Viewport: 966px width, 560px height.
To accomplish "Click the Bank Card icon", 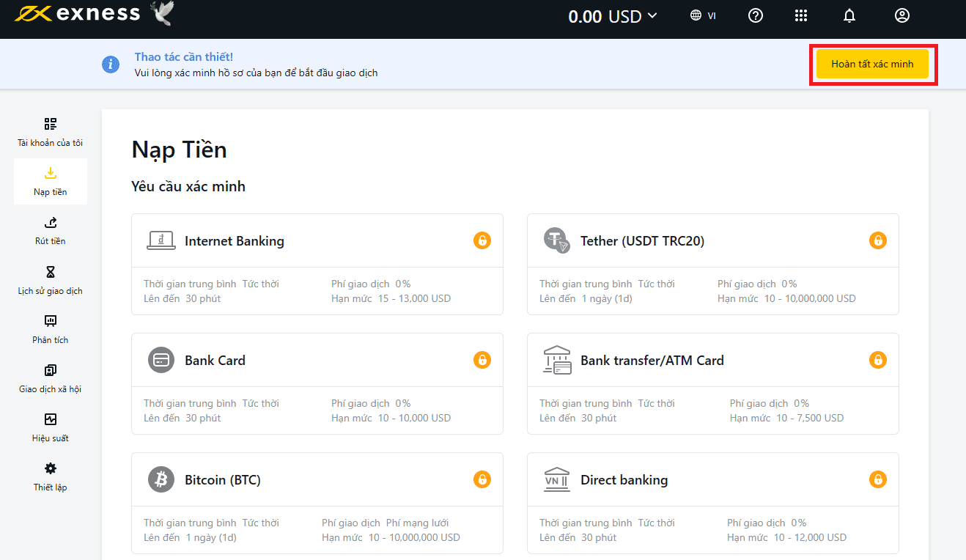I will pyautogui.click(x=161, y=360).
